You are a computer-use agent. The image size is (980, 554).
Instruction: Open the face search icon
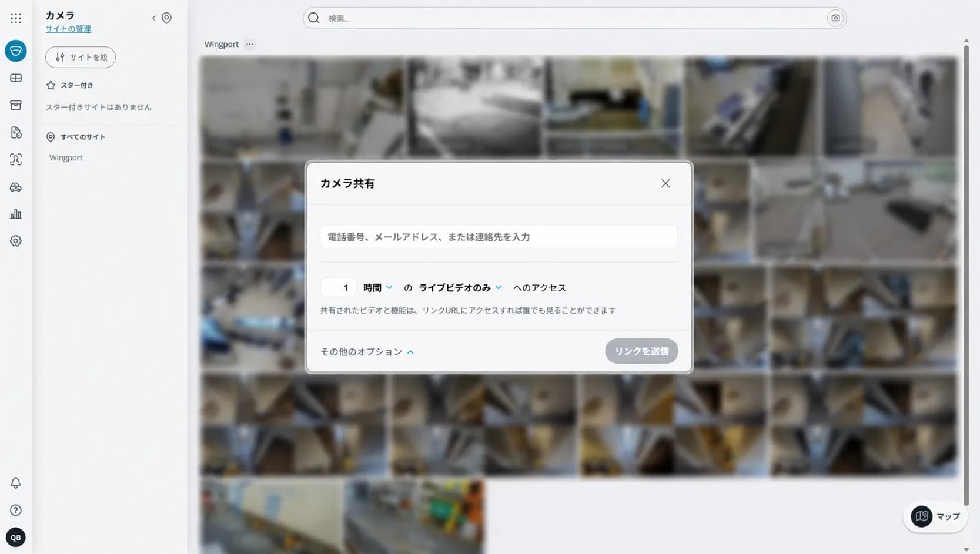click(x=16, y=159)
